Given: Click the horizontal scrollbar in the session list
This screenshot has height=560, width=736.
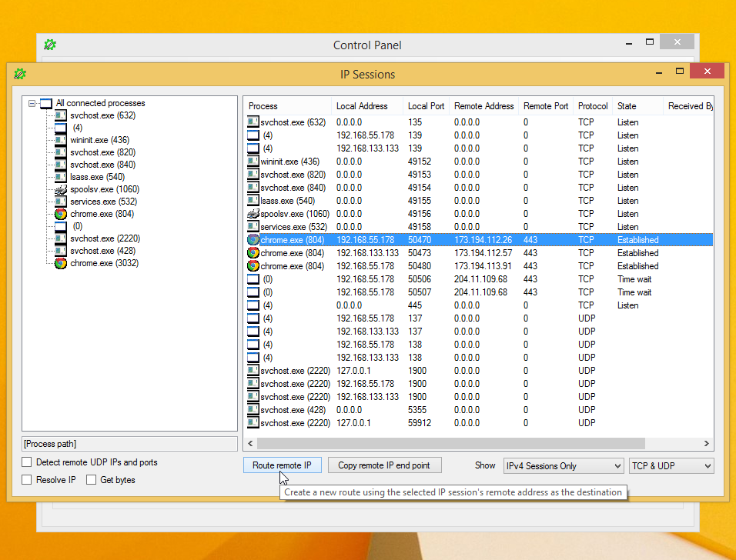Looking at the screenshot, I should [451, 444].
